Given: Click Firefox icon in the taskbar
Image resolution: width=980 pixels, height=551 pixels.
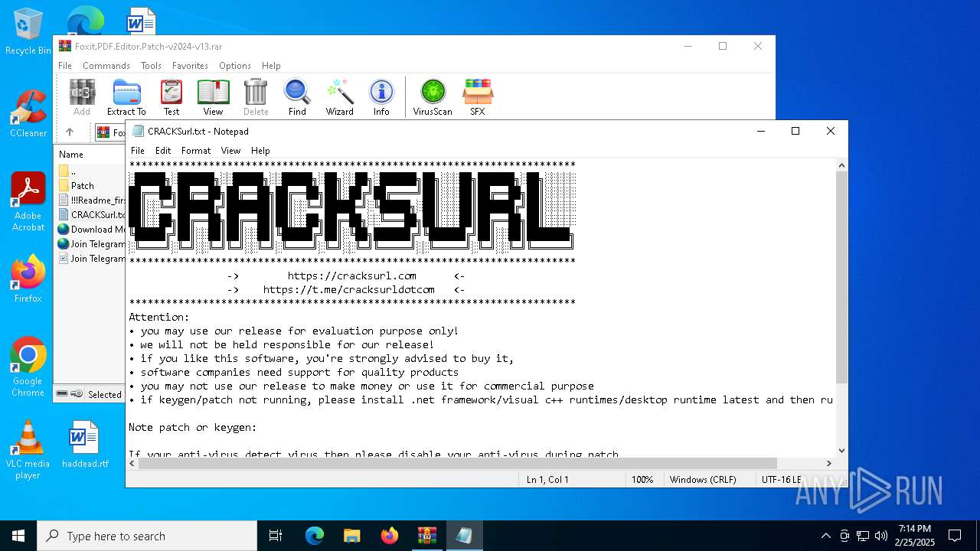Looking at the screenshot, I should click(x=389, y=536).
